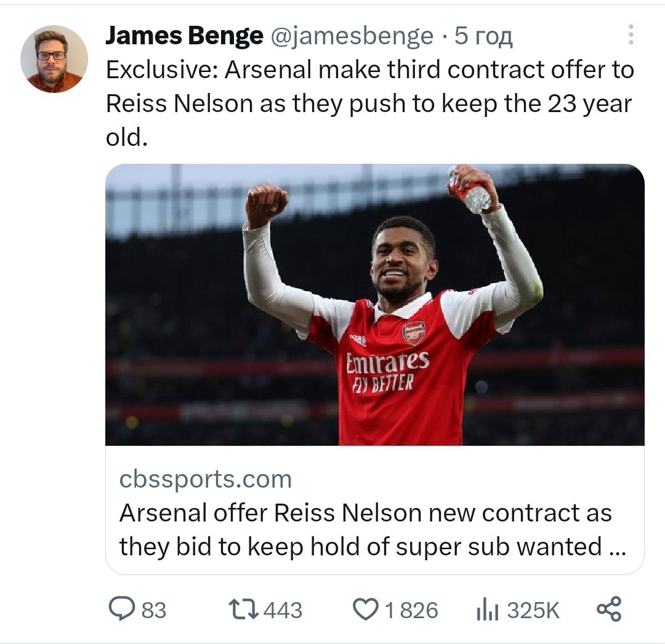Click the water bottle in the photo
Viewport: 665px width, 644px height.
[x=472, y=190]
